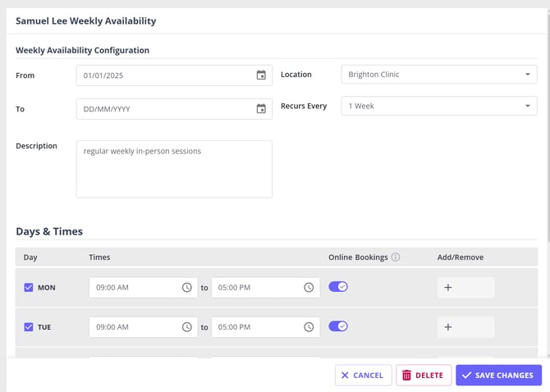Open the To date calendar picker
Viewport: 550px width, 392px height.
pos(261,109)
